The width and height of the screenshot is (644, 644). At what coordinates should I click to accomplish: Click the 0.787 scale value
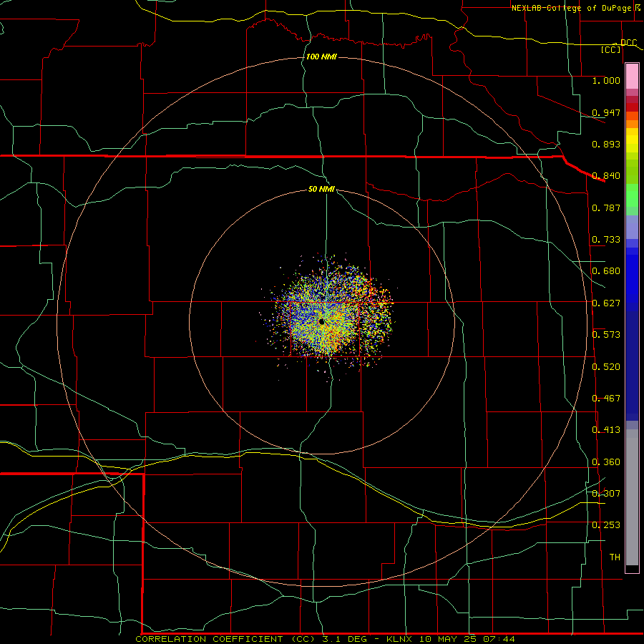click(606, 208)
